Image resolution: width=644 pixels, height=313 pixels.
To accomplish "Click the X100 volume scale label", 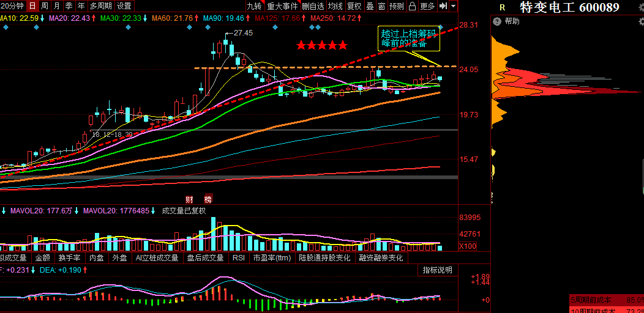I will pos(467,246).
